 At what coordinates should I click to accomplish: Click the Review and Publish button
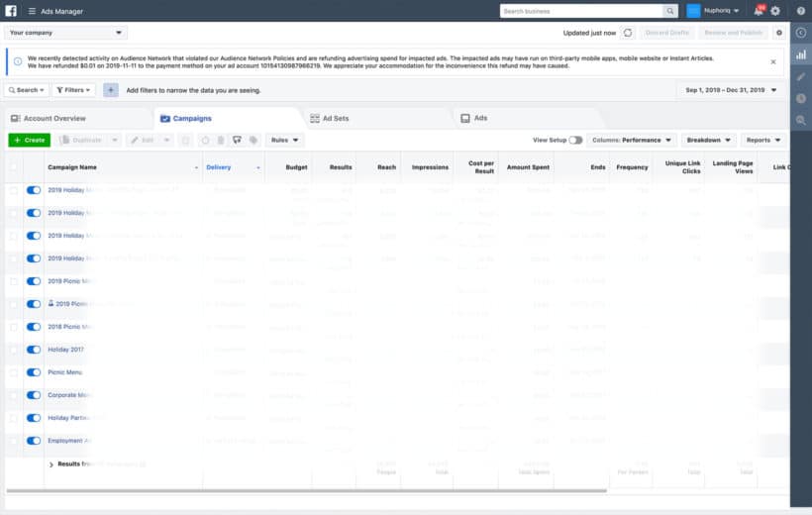tap(734, 33)
